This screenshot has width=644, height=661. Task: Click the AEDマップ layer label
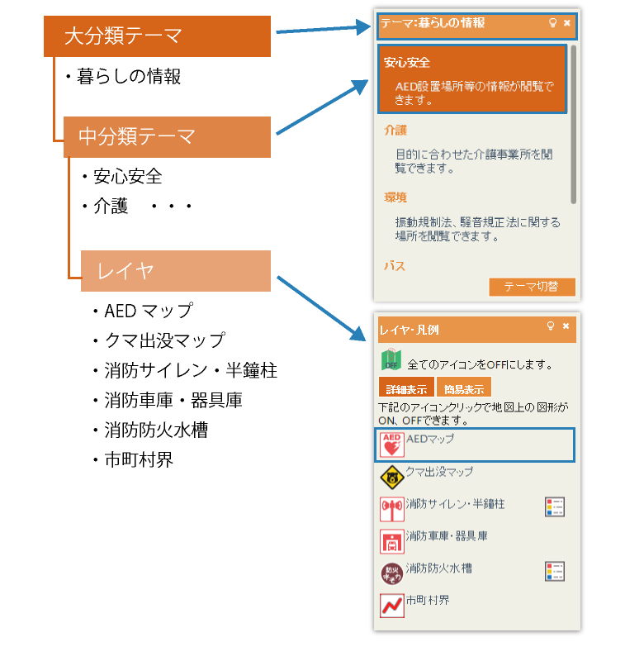pos(430,439)
